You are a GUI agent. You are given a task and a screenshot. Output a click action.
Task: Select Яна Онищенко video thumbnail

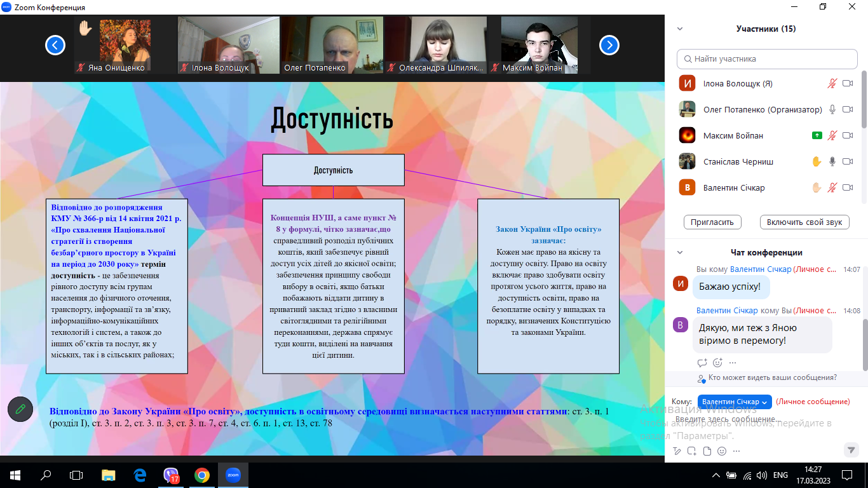pyautogui.click(x=125, y=46)
